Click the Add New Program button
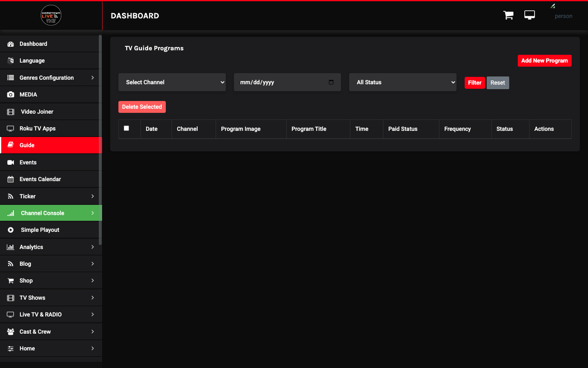Viewport: 588px width, 368px height. (x=544, y=61)
